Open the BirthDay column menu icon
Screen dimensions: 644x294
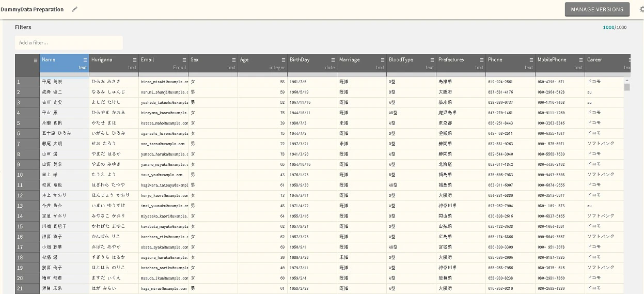tap(333, 60)
